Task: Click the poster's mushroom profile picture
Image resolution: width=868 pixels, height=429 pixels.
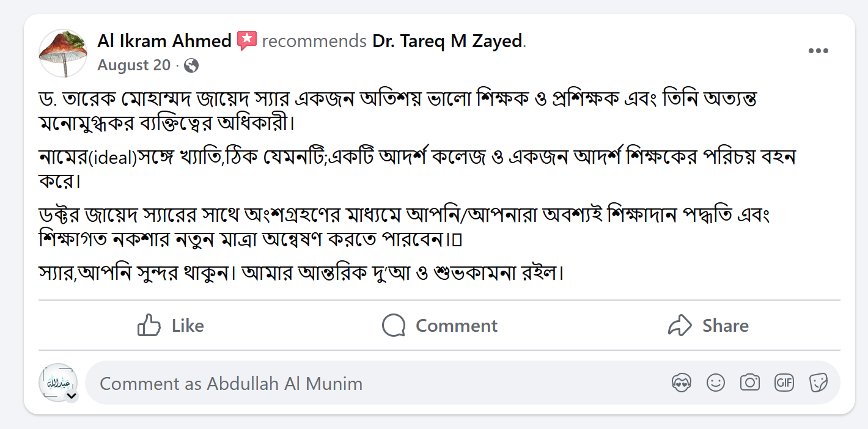Action: point(63,53)
